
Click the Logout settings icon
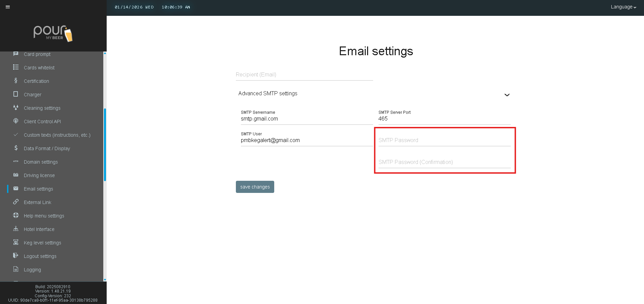pyautogui.click(x=16, y=256)
